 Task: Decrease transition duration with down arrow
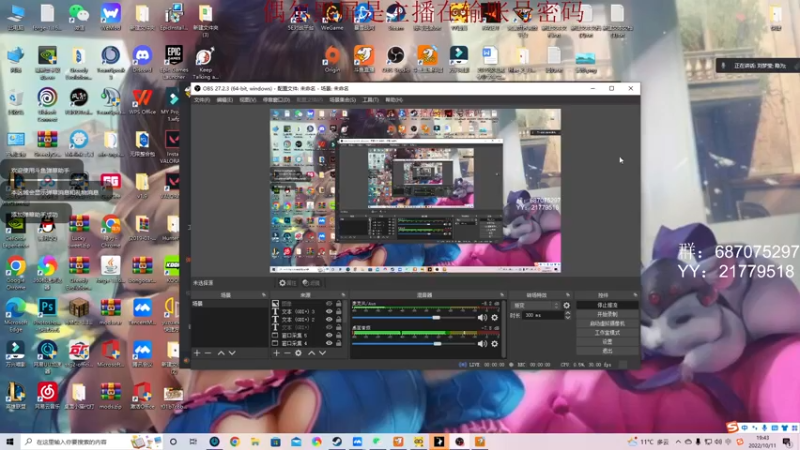pyautogui.click(x=567, y=317)
